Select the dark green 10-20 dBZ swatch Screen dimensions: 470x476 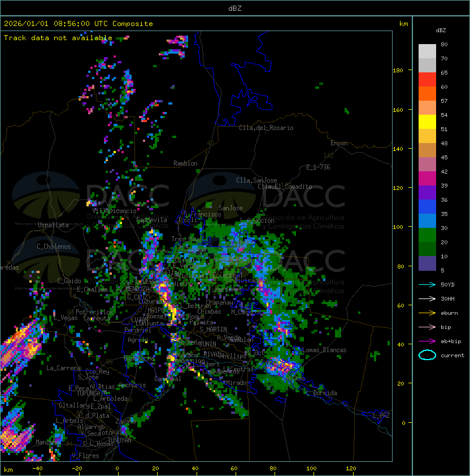(x=427, y=249)
